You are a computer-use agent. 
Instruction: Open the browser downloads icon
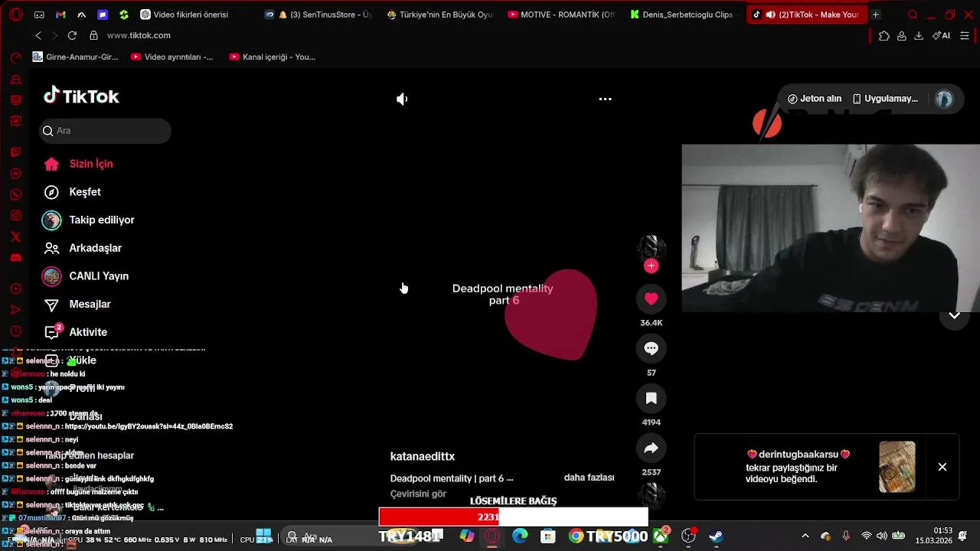click(919, 35)
